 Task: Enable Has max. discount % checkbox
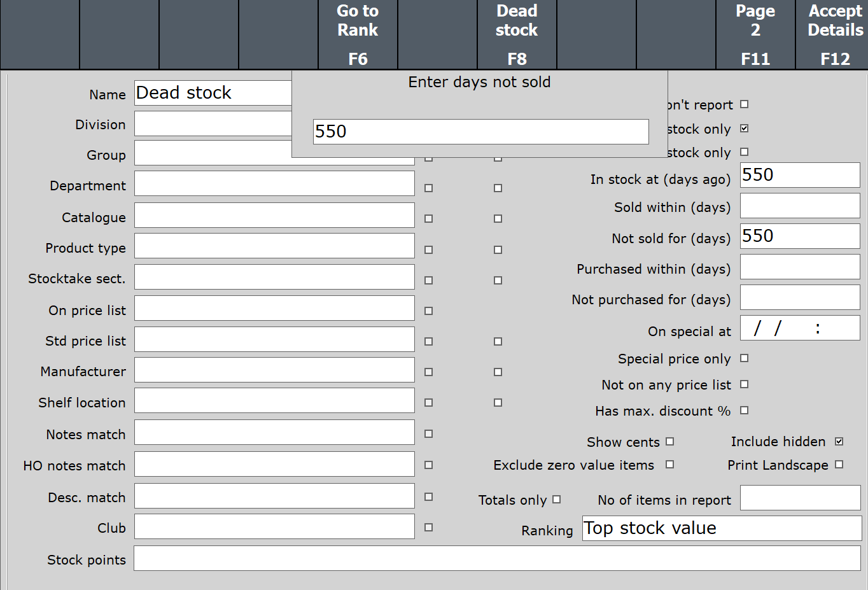point(744,411)
